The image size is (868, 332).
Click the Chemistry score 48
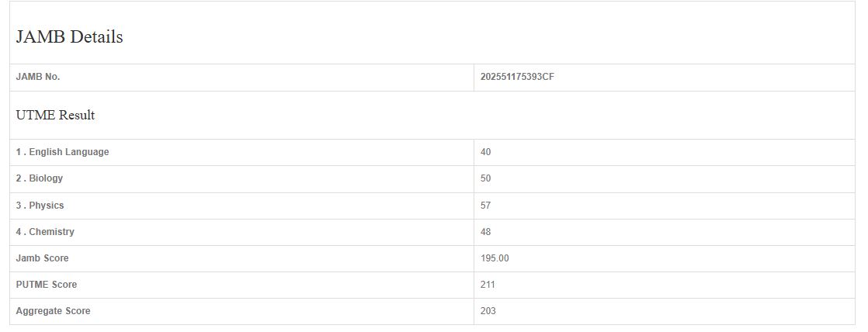click(486, 232)
